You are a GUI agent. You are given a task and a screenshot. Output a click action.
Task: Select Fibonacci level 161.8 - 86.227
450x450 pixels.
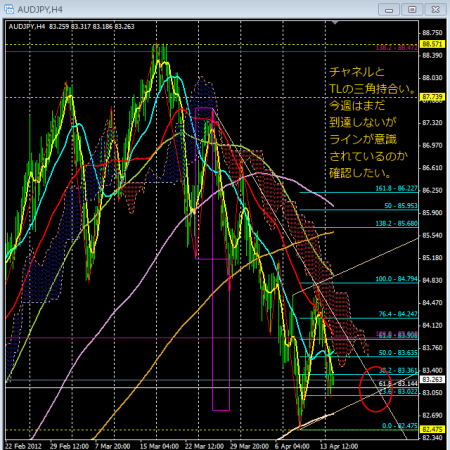(x=396, y=188)
